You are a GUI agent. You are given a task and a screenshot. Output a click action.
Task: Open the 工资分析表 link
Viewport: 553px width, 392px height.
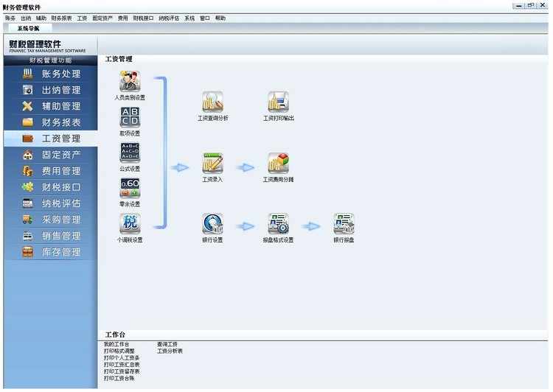pyautogui.click(x=170, y=351)
